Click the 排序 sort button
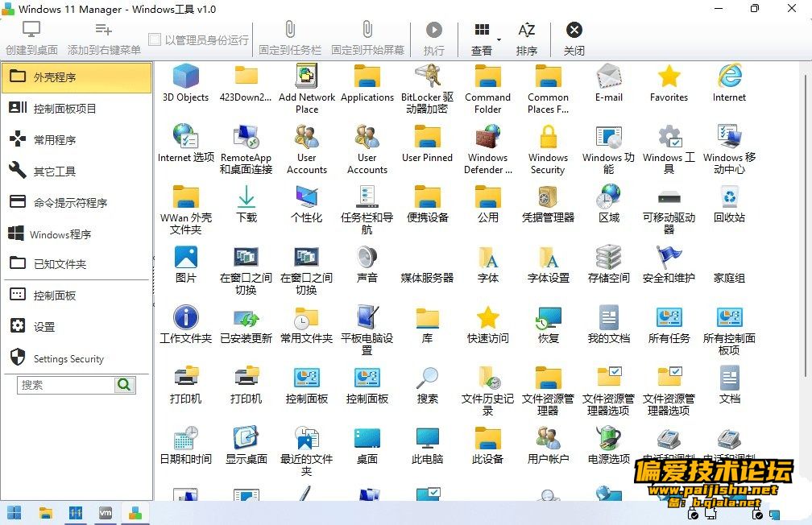 [x=527, y=39]
